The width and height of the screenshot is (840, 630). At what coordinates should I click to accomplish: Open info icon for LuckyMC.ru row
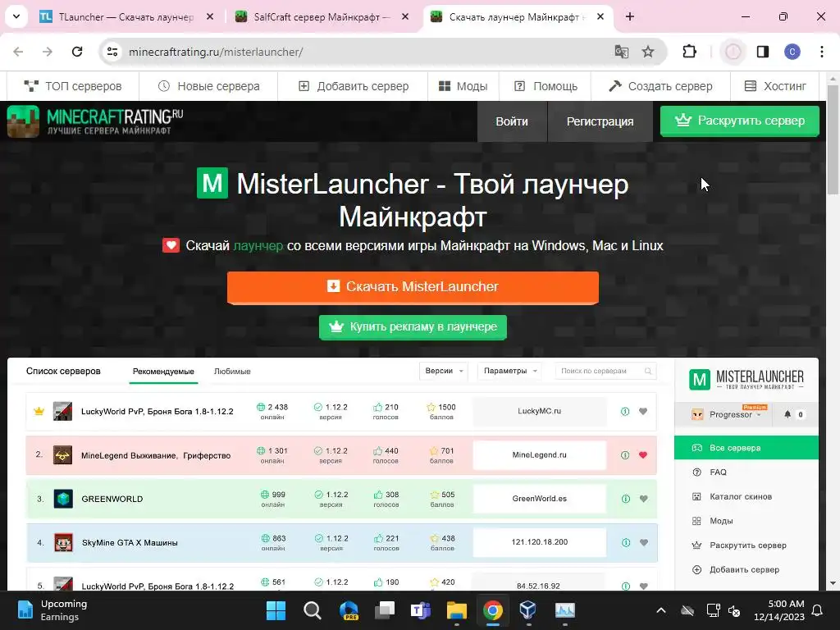(x=625, y=412)
